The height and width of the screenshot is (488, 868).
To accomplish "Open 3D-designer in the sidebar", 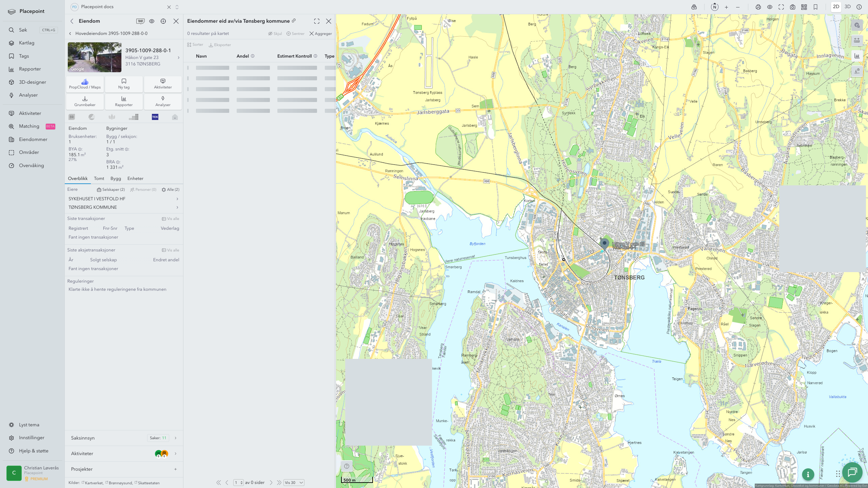I will point(33,82).
